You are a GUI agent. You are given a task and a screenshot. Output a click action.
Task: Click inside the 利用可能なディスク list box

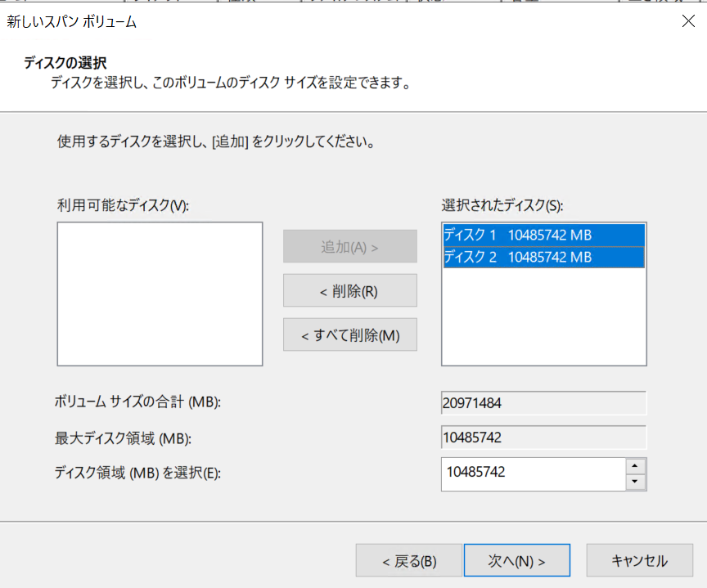tap(159, 292)
